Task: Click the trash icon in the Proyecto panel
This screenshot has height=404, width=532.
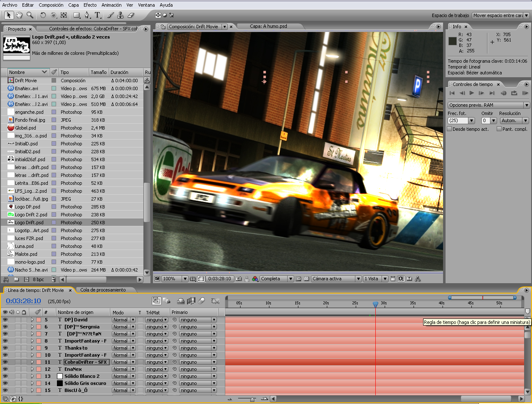Action: (54, 279)
